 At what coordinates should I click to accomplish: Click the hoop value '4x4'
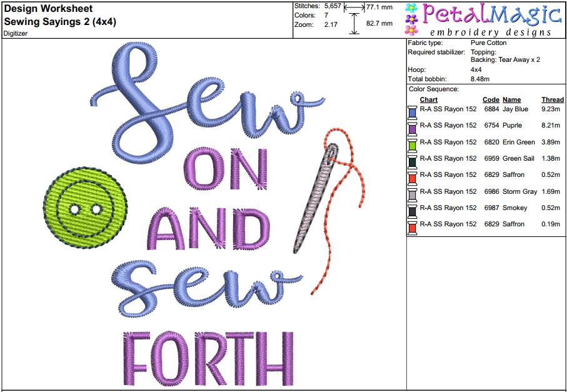(x=476, y=69)
